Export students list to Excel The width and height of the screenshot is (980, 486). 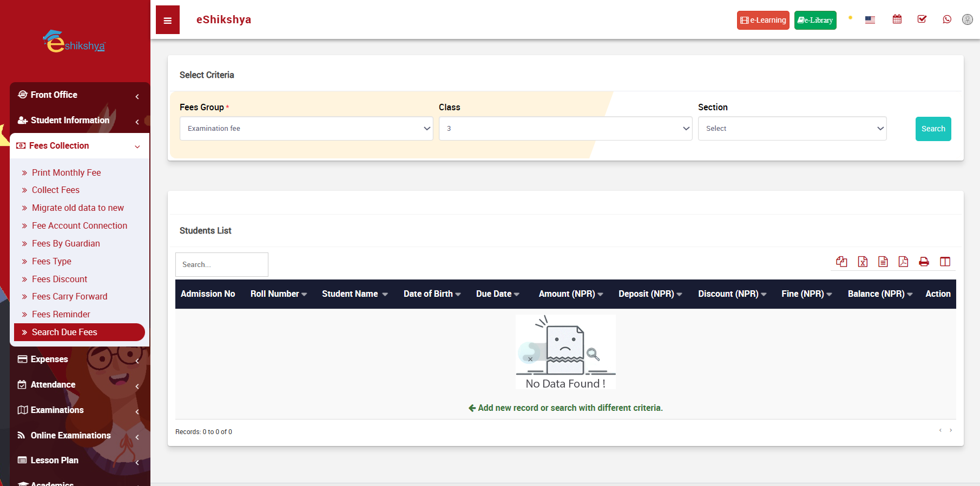tap(863, 262)
